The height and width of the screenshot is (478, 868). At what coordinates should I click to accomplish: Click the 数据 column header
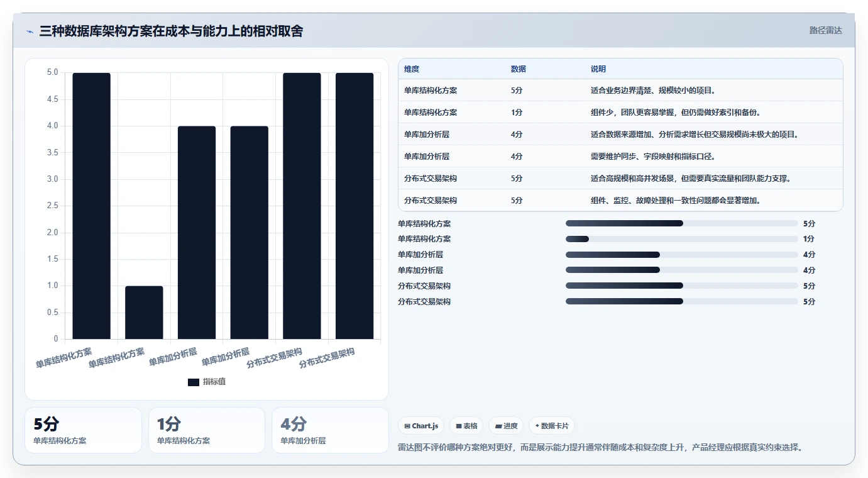point(519,69)
